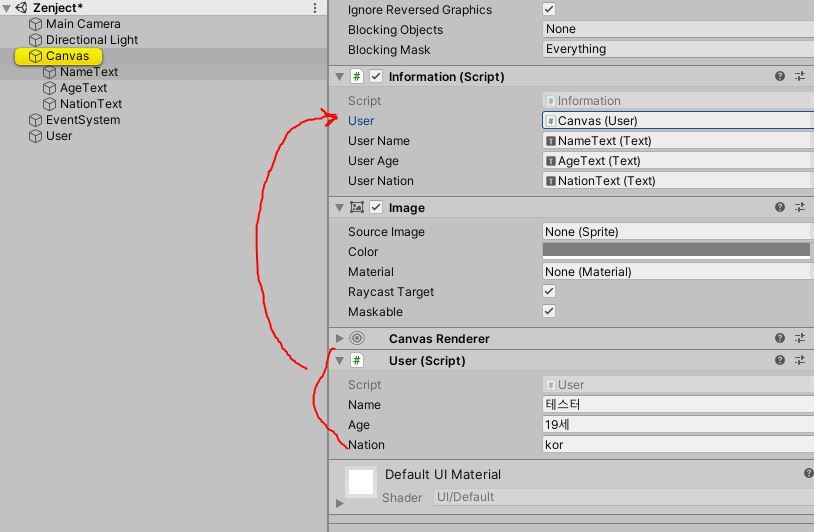Open the Blocking Mask dropdown
Screen dimensions: 814x532
[678, 49]
